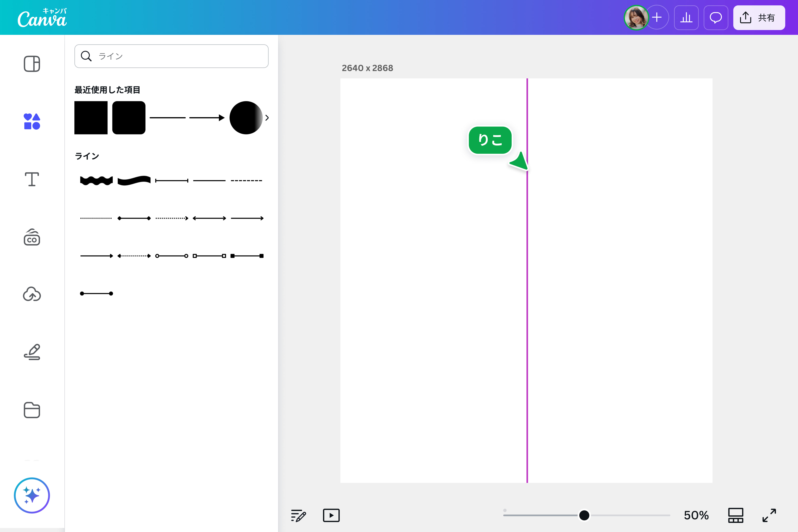Open the insights chart panel

pyautogui.click(x=686, y=17)
